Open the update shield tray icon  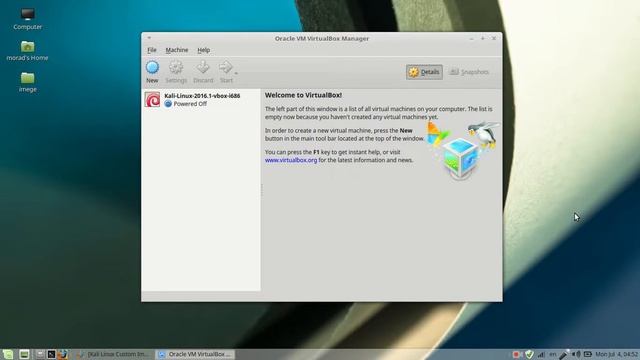coord(529,354)
